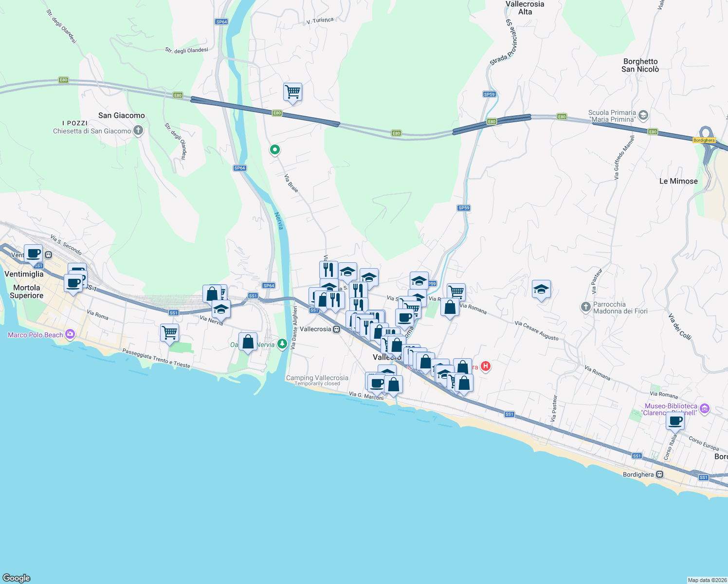Screen dimensions: 728x584
Task: Open the museum icon at Museo-Biblioteca Clarence Bicknell
Action: 706,409
